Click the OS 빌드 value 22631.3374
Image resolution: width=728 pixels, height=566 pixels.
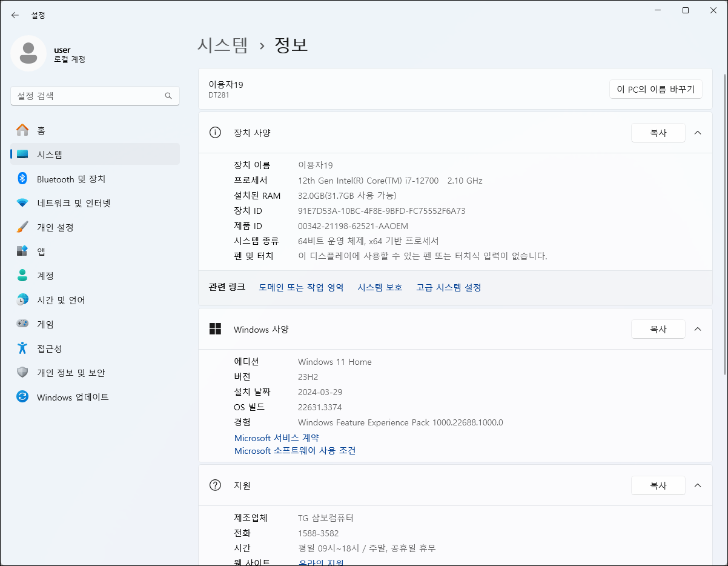point(321,407)
